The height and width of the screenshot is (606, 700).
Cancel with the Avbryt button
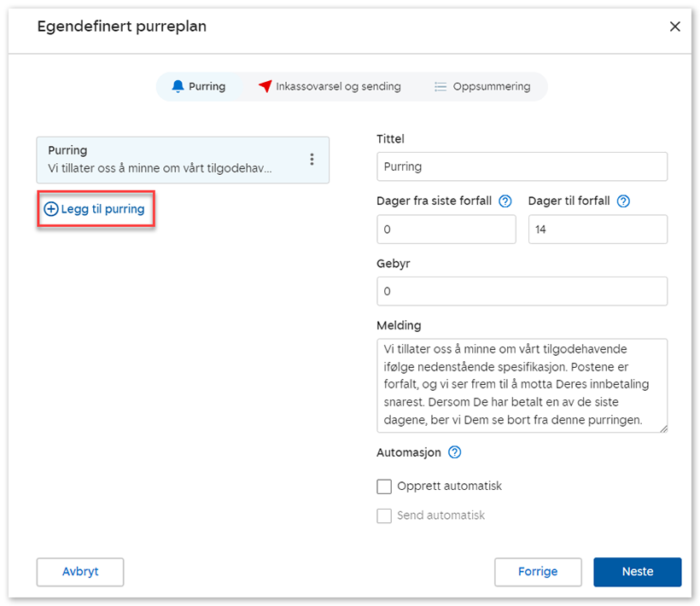click(80, 572)
